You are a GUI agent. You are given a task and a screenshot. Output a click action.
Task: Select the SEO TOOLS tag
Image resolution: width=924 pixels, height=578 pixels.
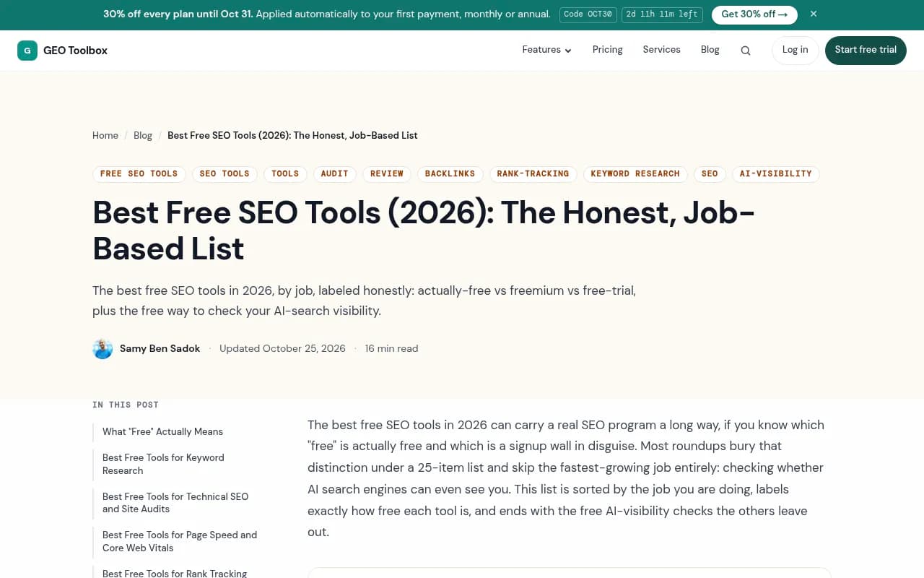pyautogui.click(x=225, y=174)
